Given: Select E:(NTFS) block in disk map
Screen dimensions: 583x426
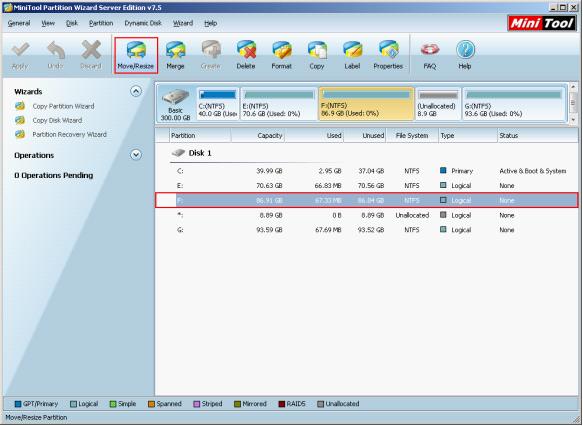Looking at the screenshot, I should point(279,104).
